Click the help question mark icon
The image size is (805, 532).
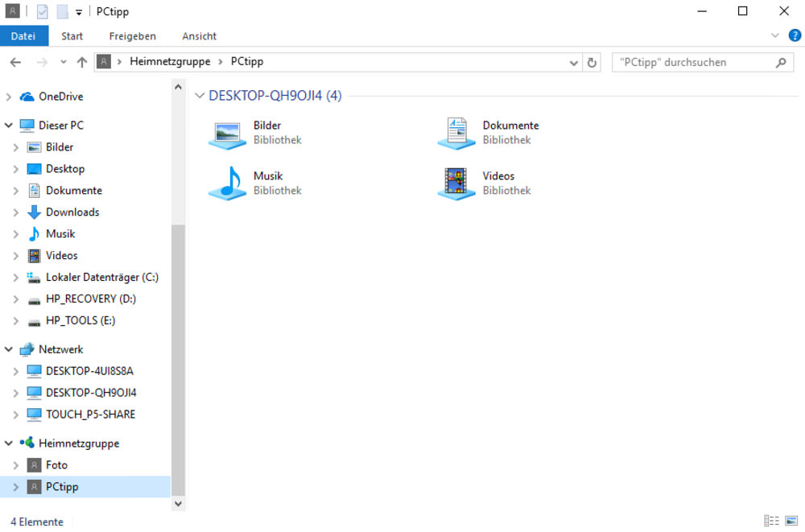(x=795, y=35)
